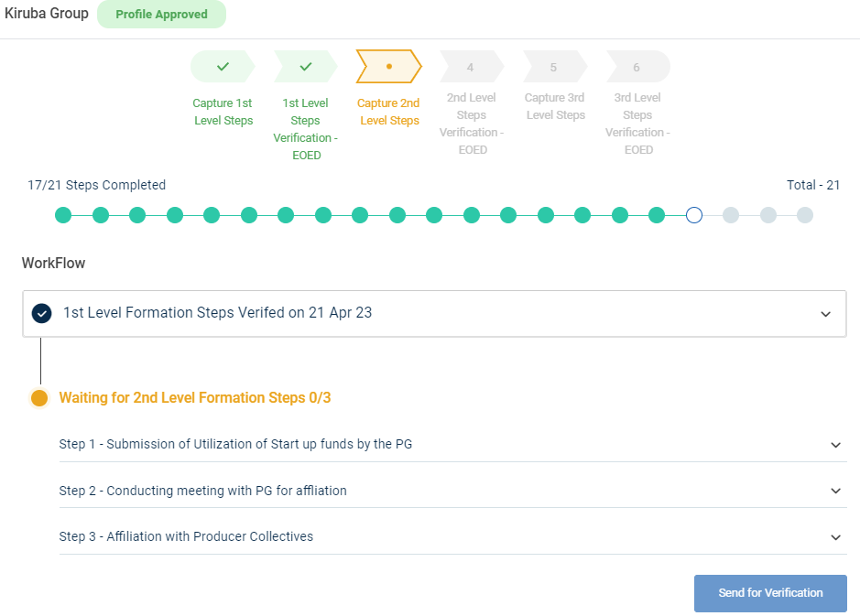This screenshot has height=616, width=860.
Task: Click the dark checkmark circle beside 1st Level Formation
Action: 41,313
